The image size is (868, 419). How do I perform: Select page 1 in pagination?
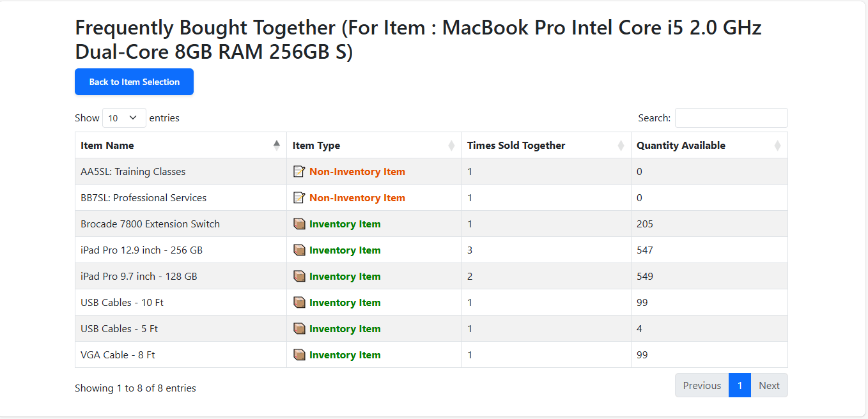[x=740, y=385]
